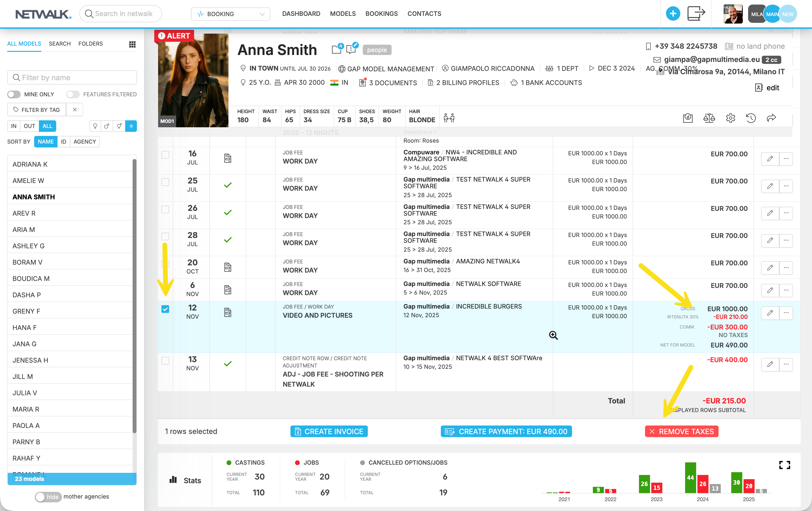Toggle hide mother agencies switch
This screenshot has width=812, height=511.
click(48, 497)
